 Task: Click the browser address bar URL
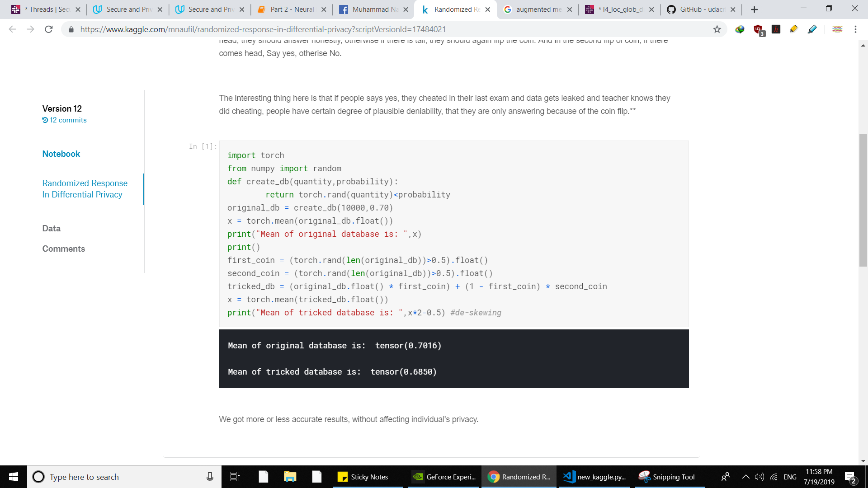coord(263,29)
